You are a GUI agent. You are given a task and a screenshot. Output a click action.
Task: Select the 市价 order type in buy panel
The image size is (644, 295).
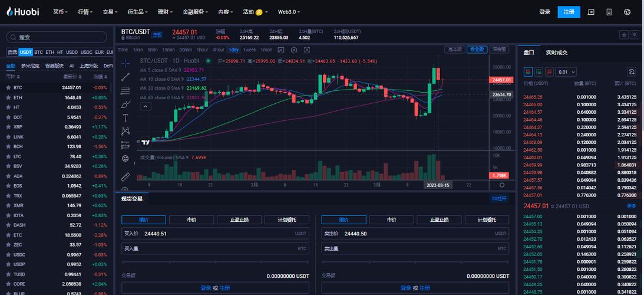pyautogui.click(x=191, y=219)
